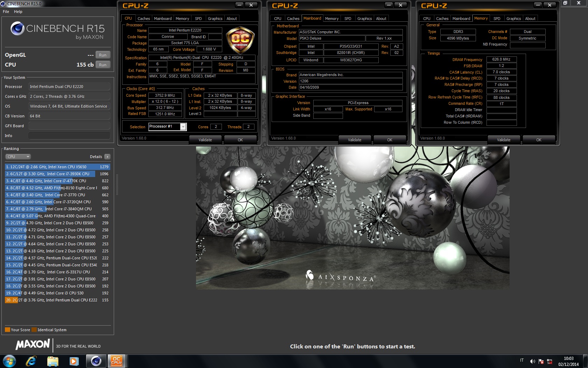This screenshot has width=588, height=368.
Task: Select ranking row Core i7-3840QM CPU
Action: pyautogui.click(x=58, y=209)
